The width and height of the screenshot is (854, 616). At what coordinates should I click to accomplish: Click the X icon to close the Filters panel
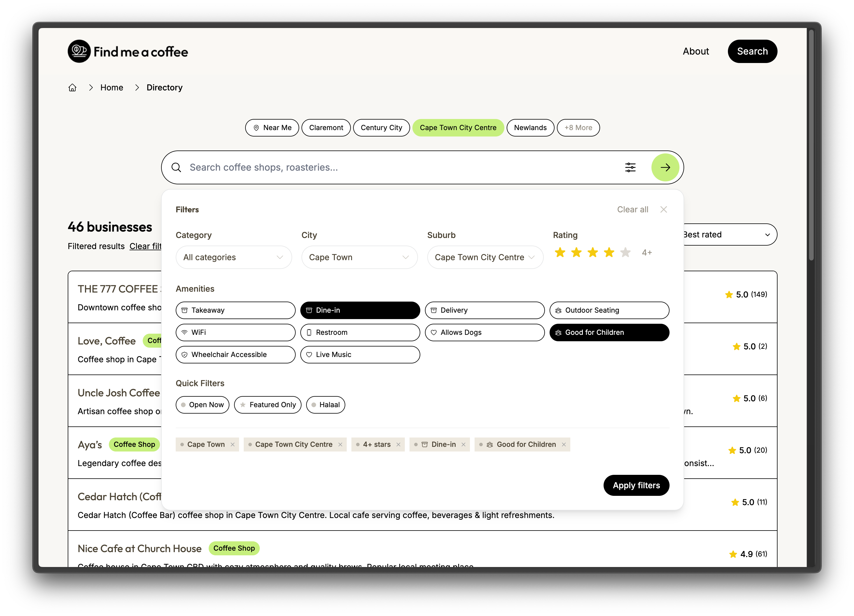click(x=663, y=209)
